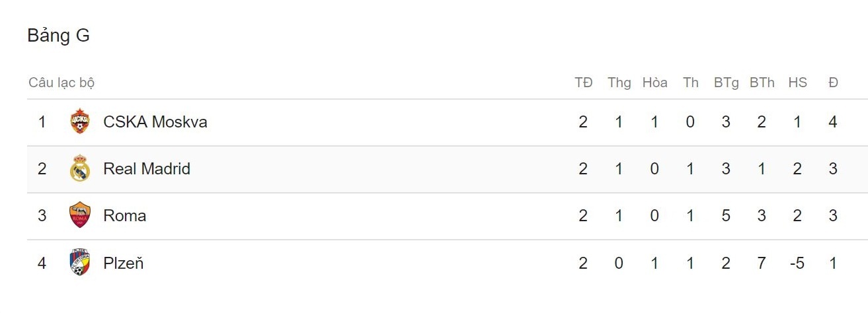This screenshot has width=868, height=313.
Task: Click the Roma club crest
Action: [x=79, y=216]
